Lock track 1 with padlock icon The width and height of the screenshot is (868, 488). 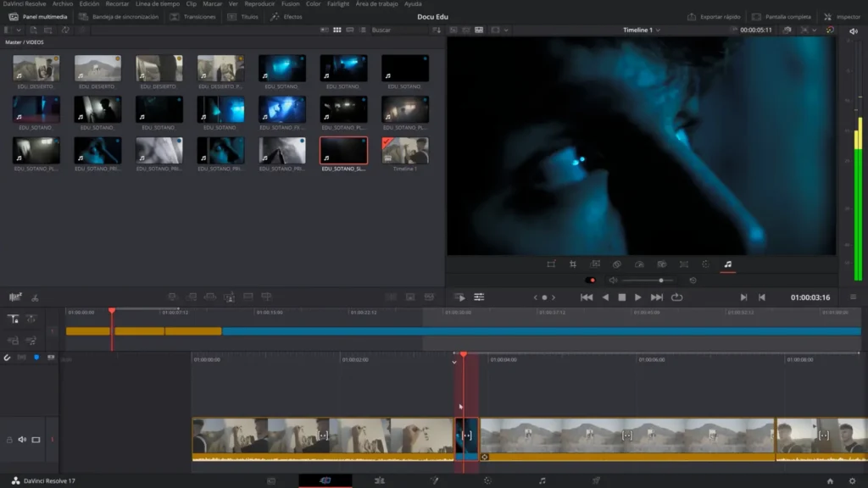click(9, 440)
